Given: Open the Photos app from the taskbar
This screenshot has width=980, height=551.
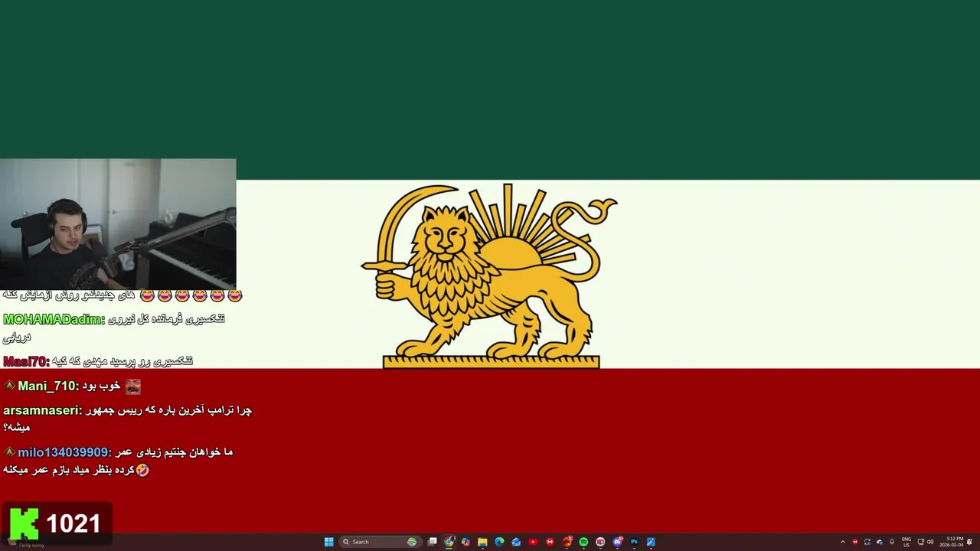Looking at the screenshot, I should pos(651,542).
